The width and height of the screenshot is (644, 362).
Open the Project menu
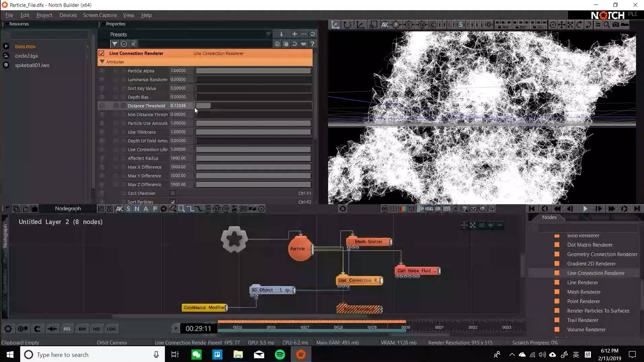44,15
